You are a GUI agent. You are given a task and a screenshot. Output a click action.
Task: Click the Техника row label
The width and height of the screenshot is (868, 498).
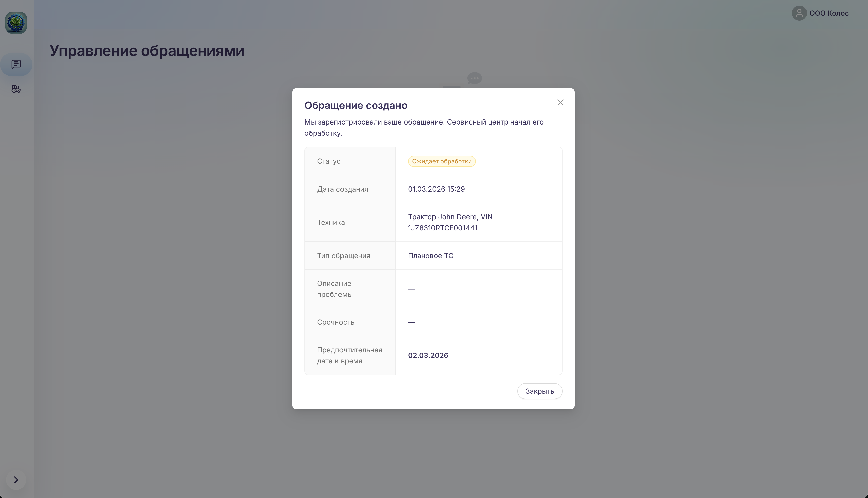point(330,222)
